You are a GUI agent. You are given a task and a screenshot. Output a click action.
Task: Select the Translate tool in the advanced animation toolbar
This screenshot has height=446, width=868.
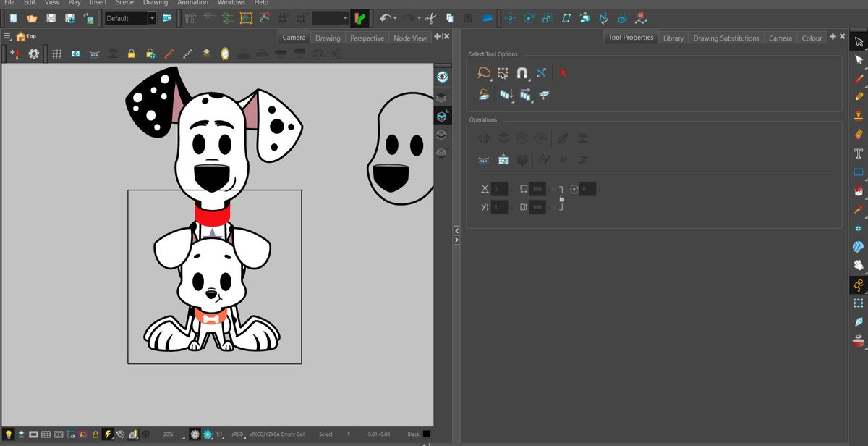(511, 18)
